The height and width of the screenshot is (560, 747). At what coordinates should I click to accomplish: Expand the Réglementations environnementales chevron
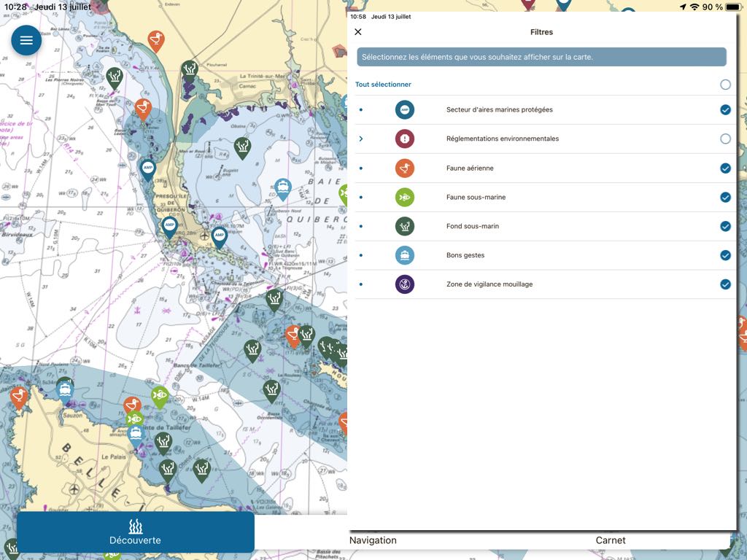pos(361,139)
